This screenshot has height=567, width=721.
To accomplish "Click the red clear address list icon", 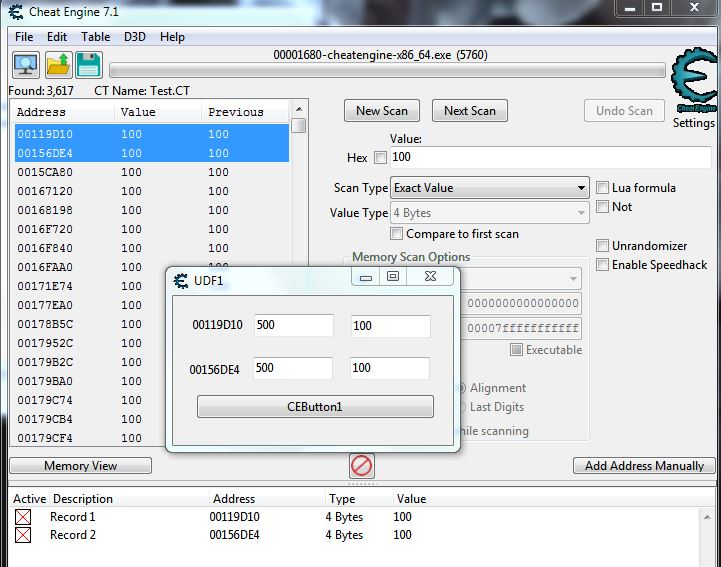I will coord(361,466).
